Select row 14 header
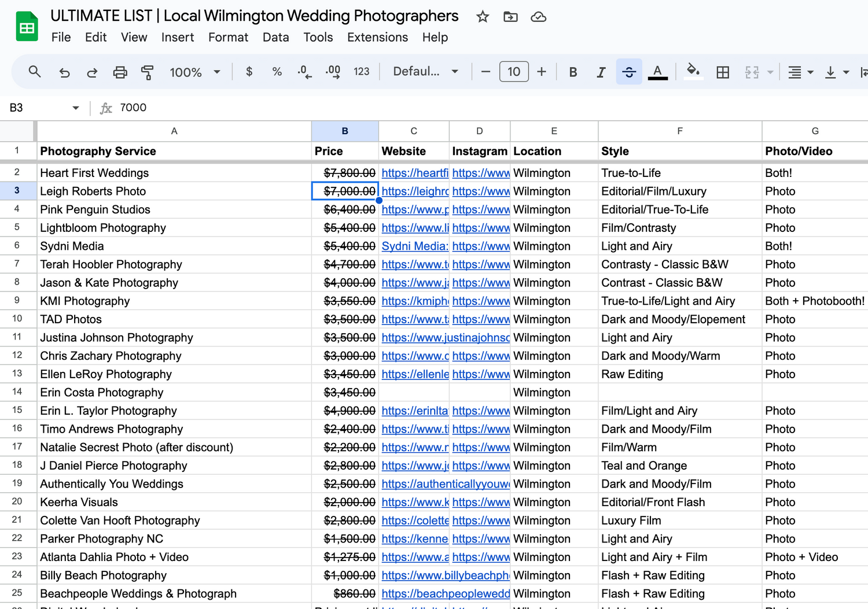This screenshot has height=609, width=868. 17,392
